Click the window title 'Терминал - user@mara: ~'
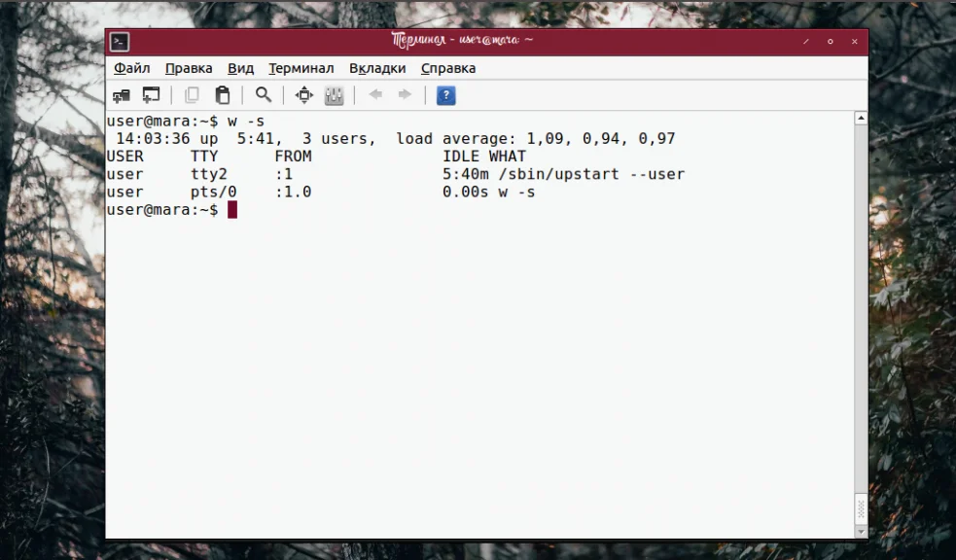956x560 pixels. tap(462, 41)
